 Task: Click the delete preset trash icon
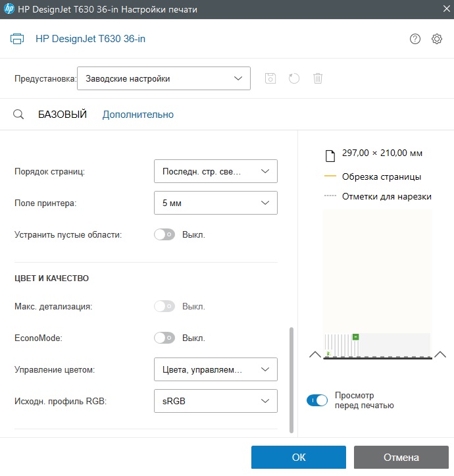point(318,78)
